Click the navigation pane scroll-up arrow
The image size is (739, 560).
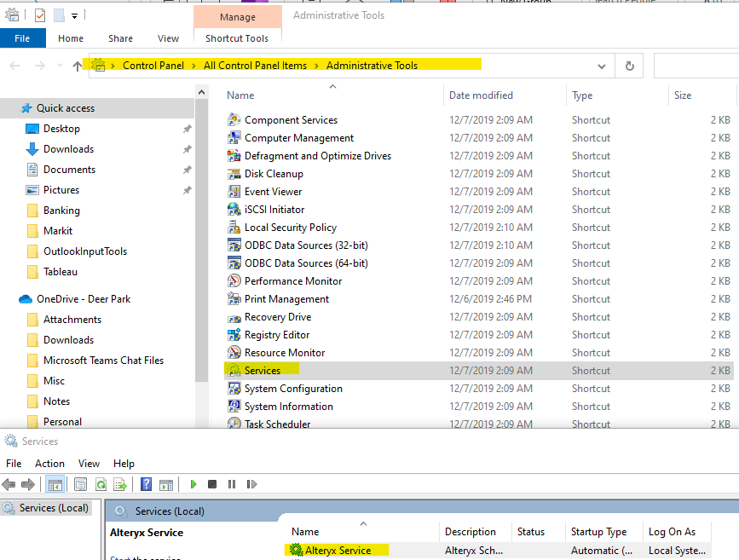click(x=201, y=92)
